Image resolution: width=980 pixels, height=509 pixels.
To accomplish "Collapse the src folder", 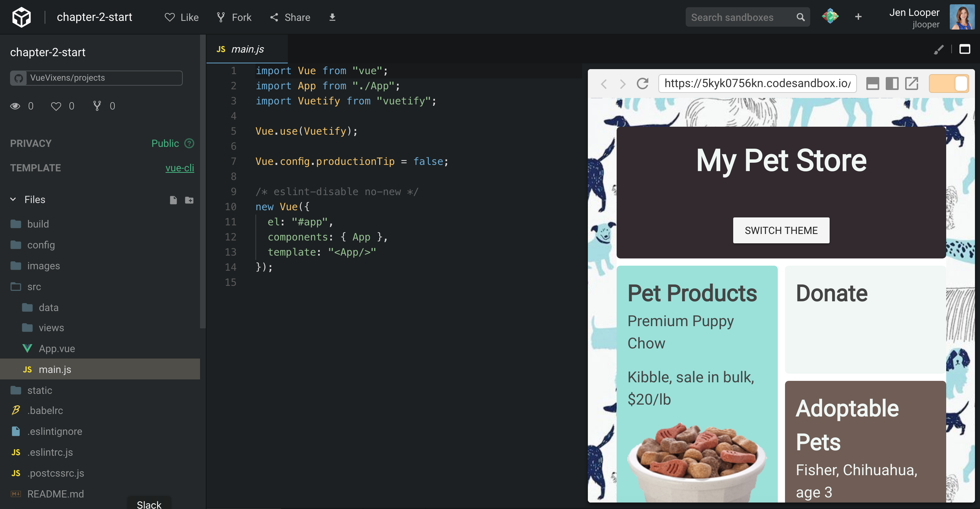I will pyautogui.click(x=100, y=287).
